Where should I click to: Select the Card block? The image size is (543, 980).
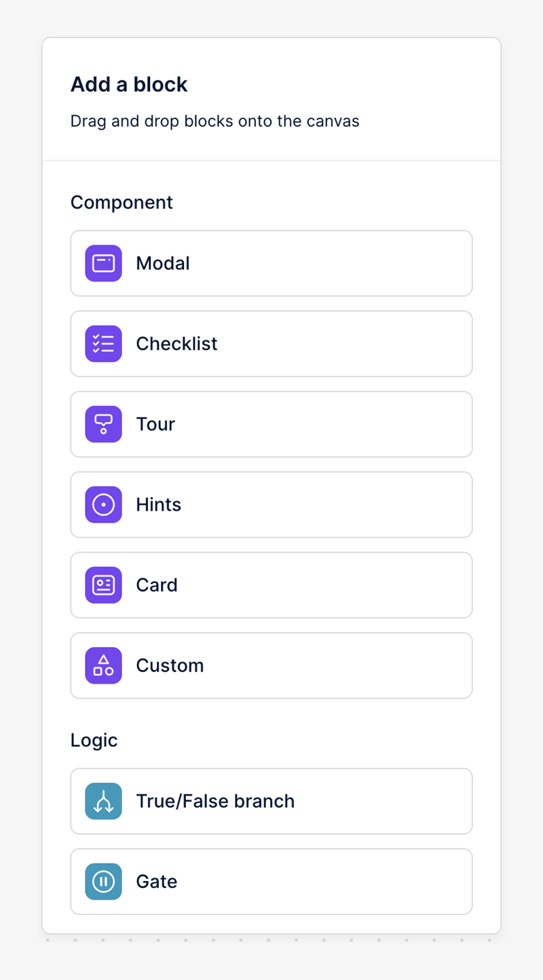(x=271, y=585)
